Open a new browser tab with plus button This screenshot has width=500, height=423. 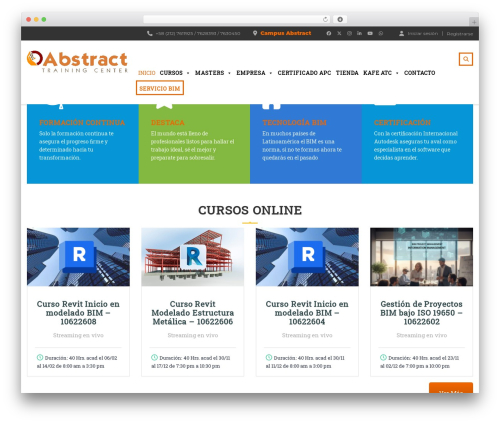click(474, 22)
